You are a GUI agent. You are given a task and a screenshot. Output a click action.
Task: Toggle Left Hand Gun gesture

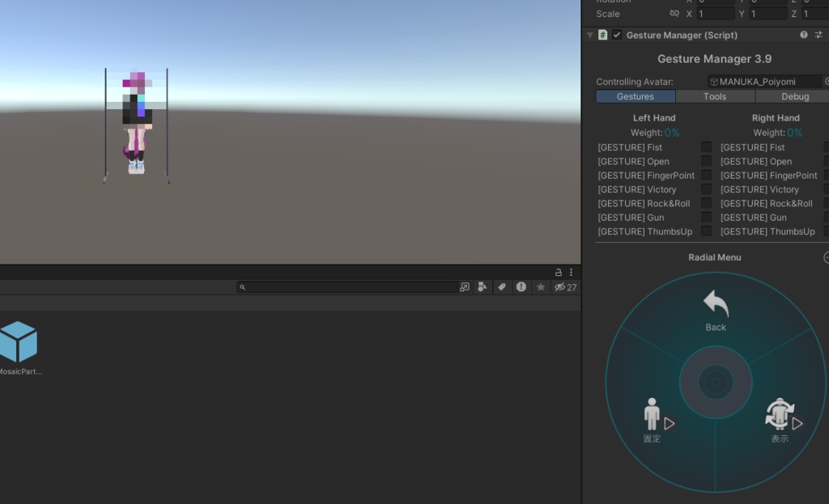pyautogui.click(x=706, y=217)
